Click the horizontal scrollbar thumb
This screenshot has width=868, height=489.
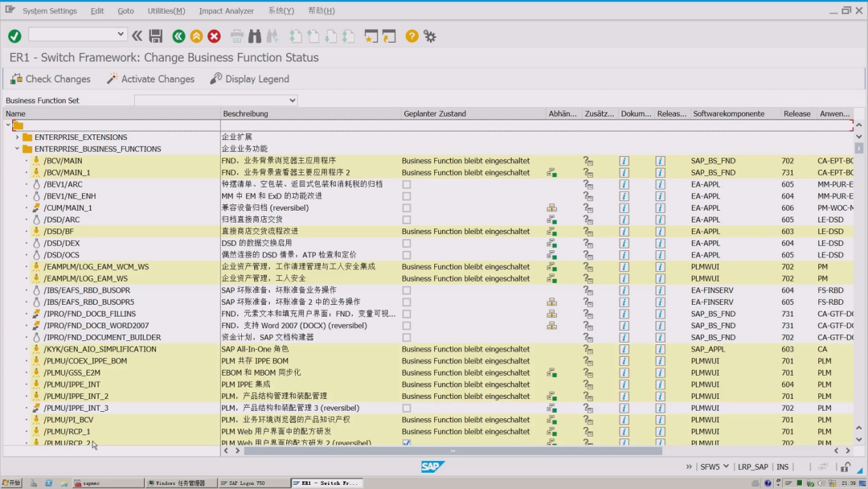[452, 450]
